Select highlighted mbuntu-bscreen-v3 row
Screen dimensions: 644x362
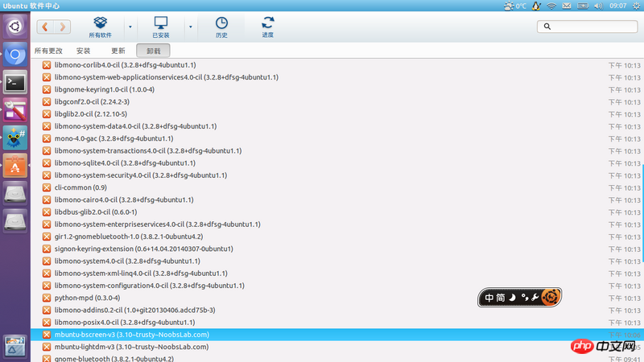pos(337,335)
